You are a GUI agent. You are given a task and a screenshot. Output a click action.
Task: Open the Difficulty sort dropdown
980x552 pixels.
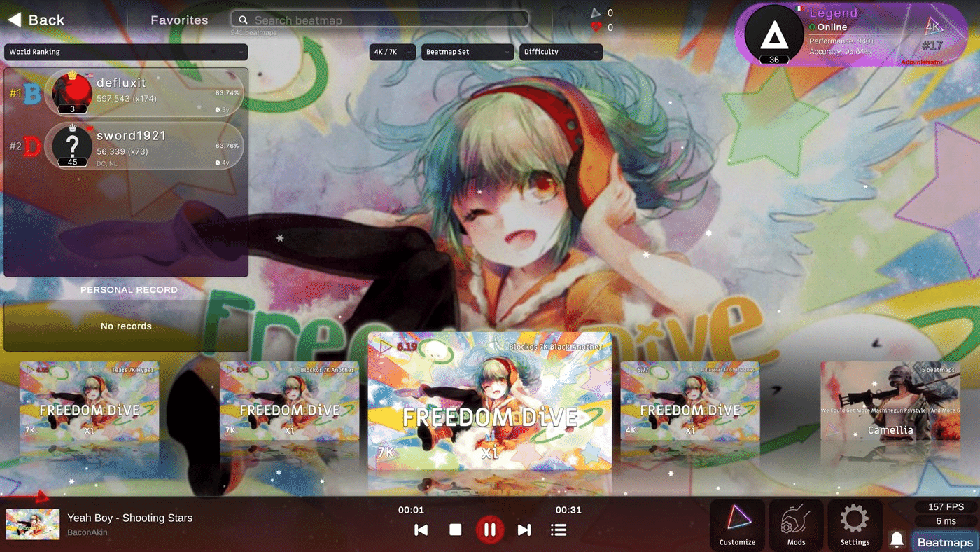[561, 52]
